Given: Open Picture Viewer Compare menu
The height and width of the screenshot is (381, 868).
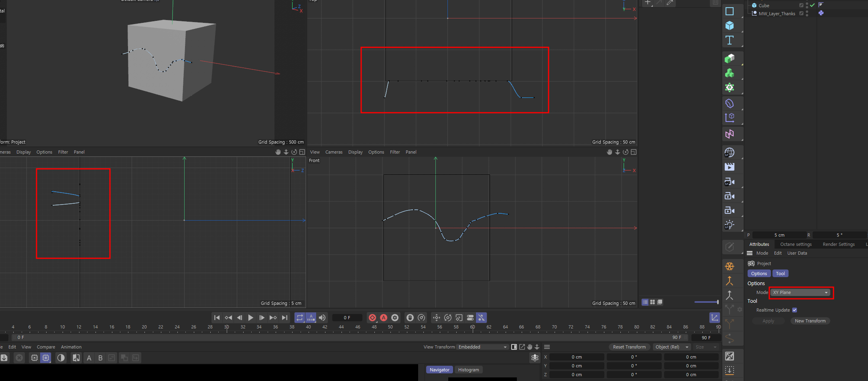Looking at the screenshot, I should (46, 347).
